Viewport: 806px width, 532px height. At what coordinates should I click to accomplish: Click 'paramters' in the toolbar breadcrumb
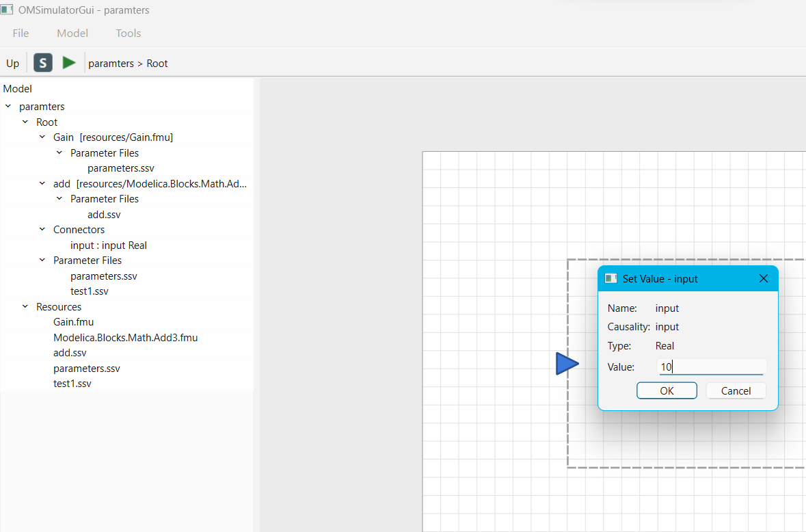[x=111, y=63]
